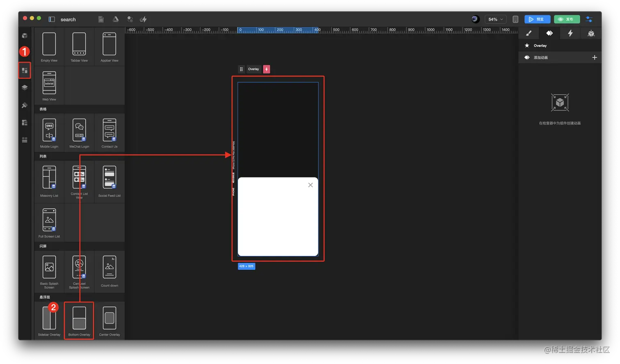This screenshot has height=364, width=620.
Task: Click the triangle drive icon in toolbar
Action: click(116, 19)
